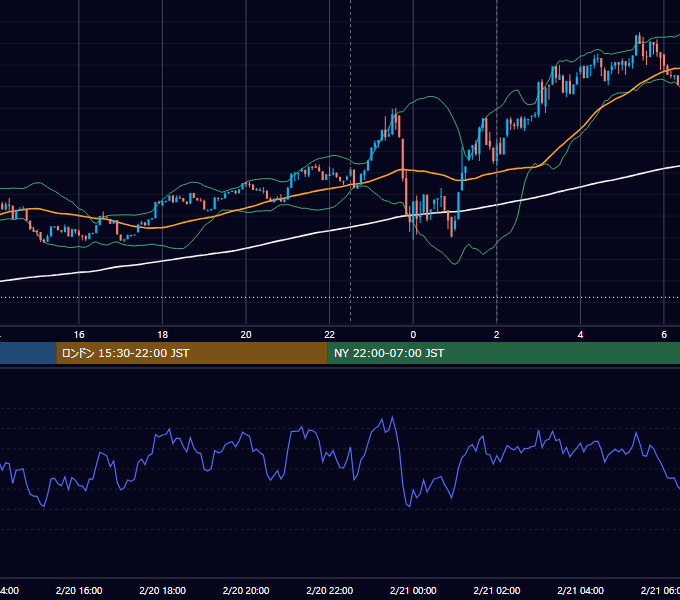
Task: Click hour label 0 on the price chart axis
Action: pos(413,335)
